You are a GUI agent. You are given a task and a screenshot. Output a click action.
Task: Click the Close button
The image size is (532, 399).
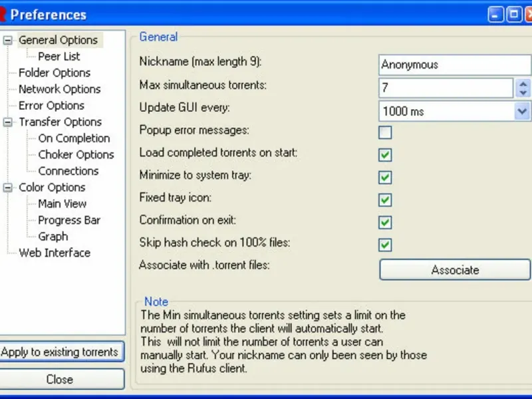tap(62, 379)
